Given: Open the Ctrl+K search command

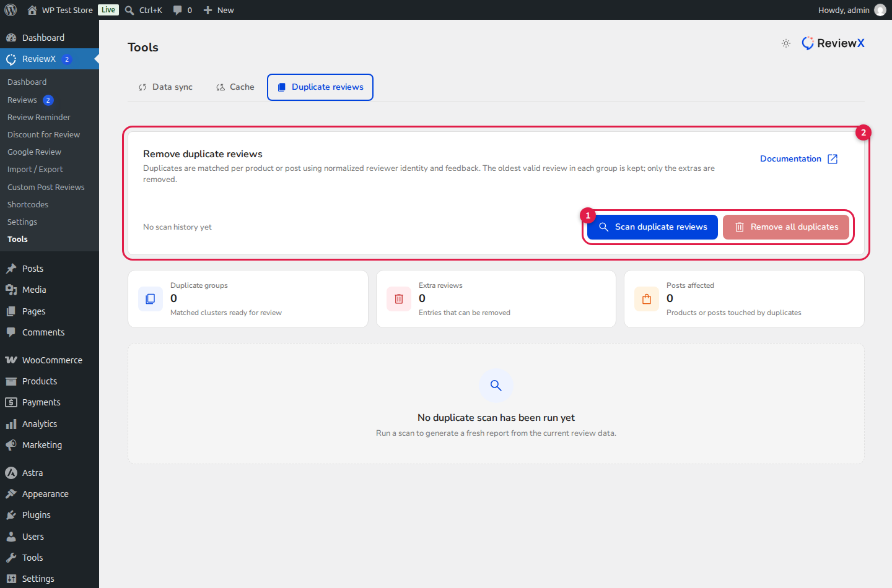Looking at the screenshot, I should point(144,10).
